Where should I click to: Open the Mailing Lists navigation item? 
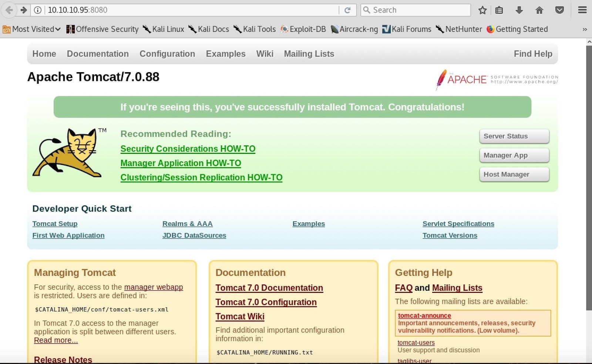click(309, 54)
